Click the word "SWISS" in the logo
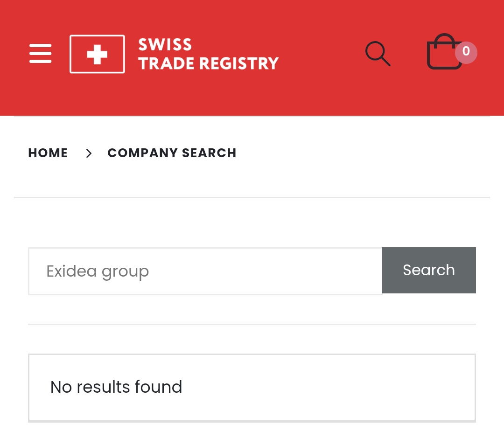The height and width of the screenshot is (438, 504). (165, 45)
